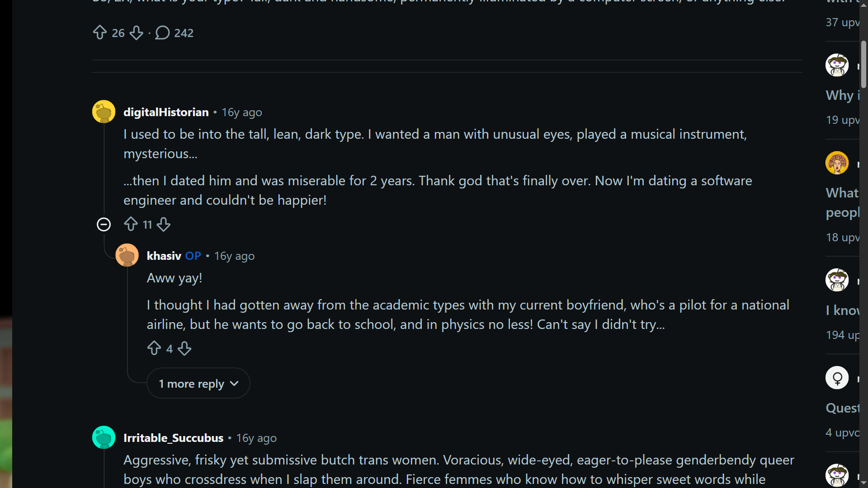Click the page vertical scrollbar thumb
This screenshot has width=868, height=488.
(x=863, y=64)
